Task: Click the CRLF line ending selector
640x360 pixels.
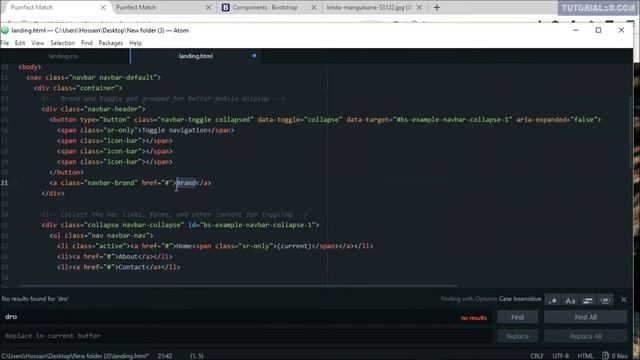Action: pos(537,356)
